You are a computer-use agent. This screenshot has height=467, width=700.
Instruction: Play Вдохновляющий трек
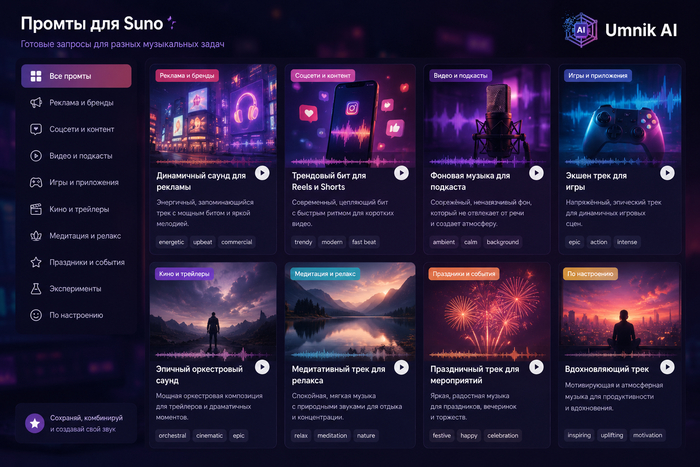(667, 367)
